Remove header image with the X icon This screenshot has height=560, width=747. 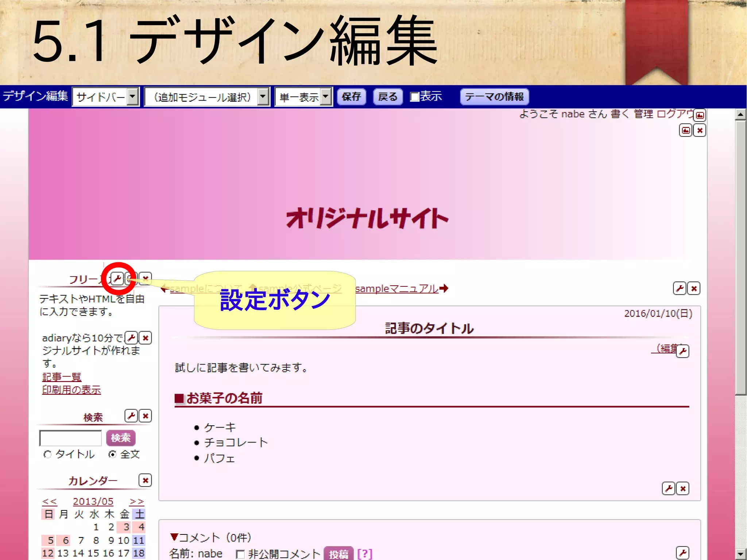coord(700,130)
